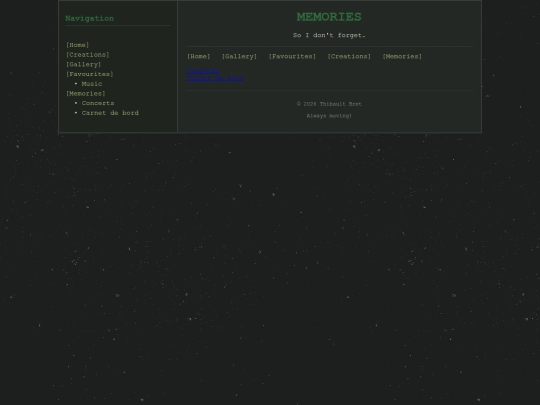Go to [Favourites] in the top menu bar

[x=292, y=56]
